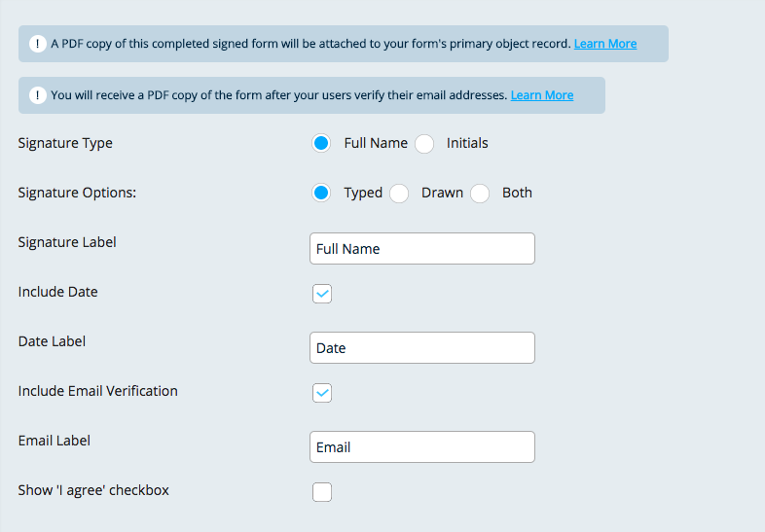Click the "Include Email Verification" label text
The width and height of the screenshot is (765, 532).
click(97, 391)
